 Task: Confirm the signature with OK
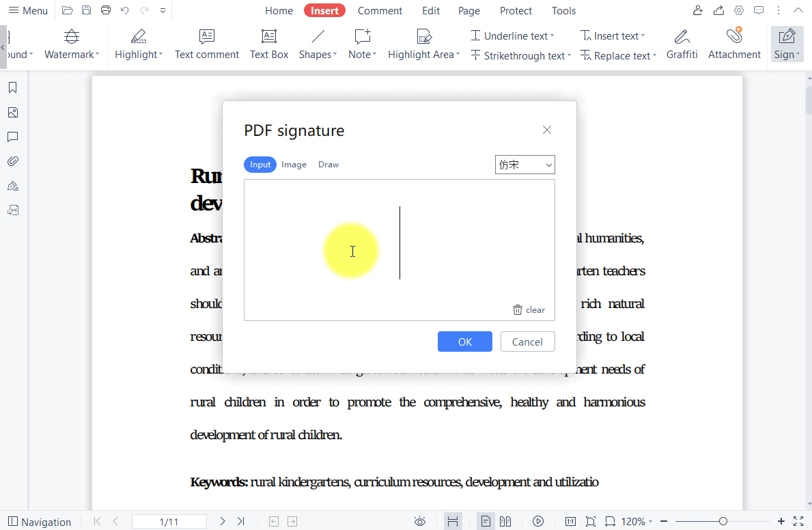point(465,341)
